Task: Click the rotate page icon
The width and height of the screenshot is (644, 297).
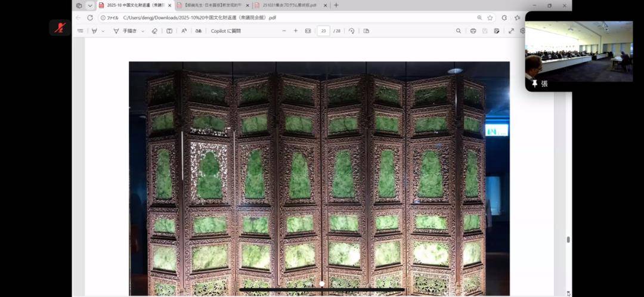Action: tap(351, 31)
